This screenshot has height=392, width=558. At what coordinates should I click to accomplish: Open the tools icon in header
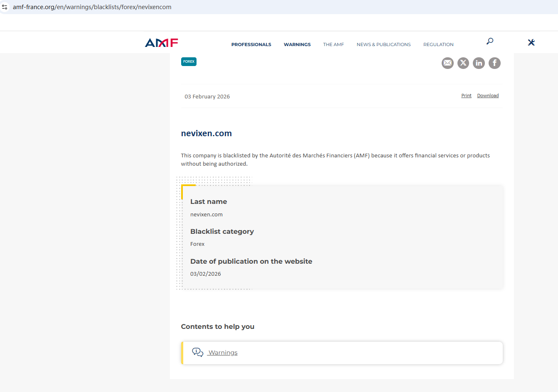pos(531,42)
